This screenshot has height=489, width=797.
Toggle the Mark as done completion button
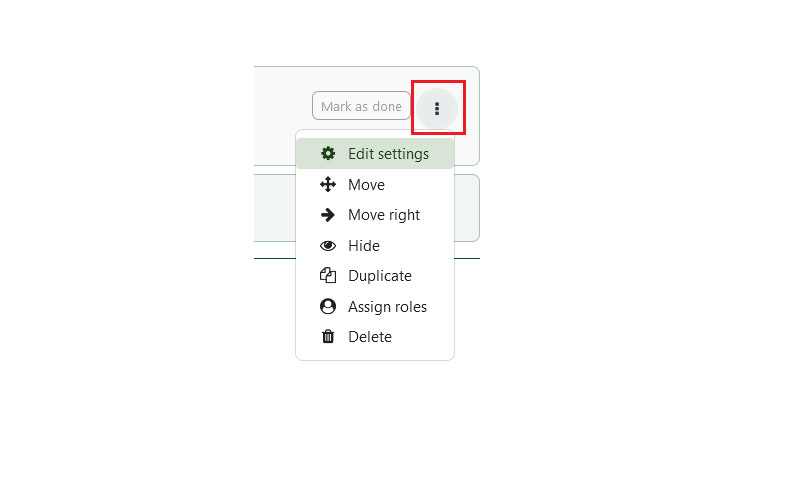point(361,106)
